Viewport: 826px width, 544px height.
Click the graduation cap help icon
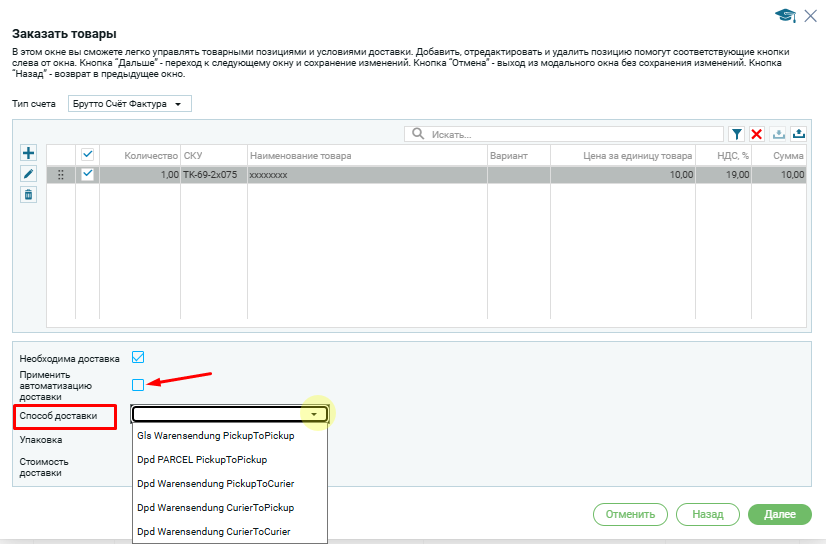[x=785, y=15]
